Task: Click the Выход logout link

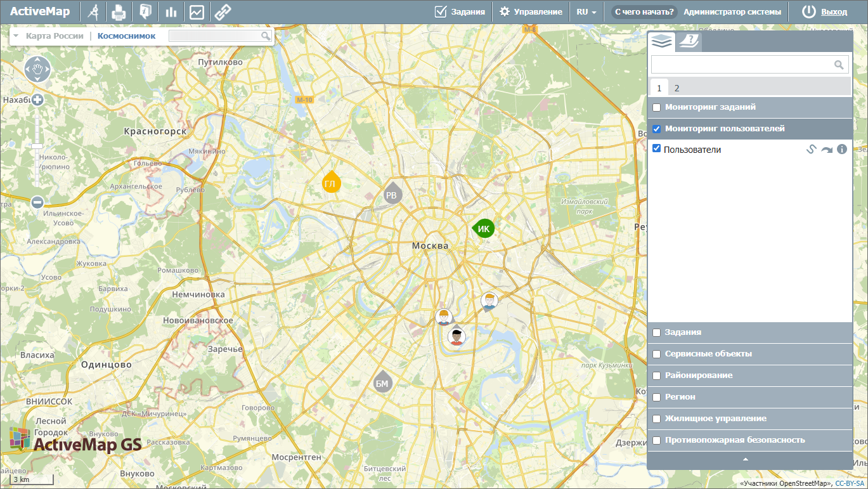Action: (x=834, y=11)
